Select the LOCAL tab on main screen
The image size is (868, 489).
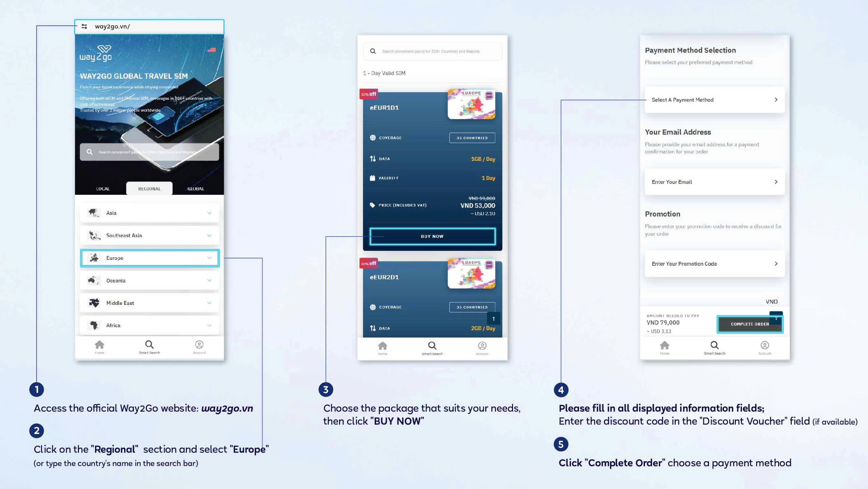pyautogui.click(x=102, y=188)
